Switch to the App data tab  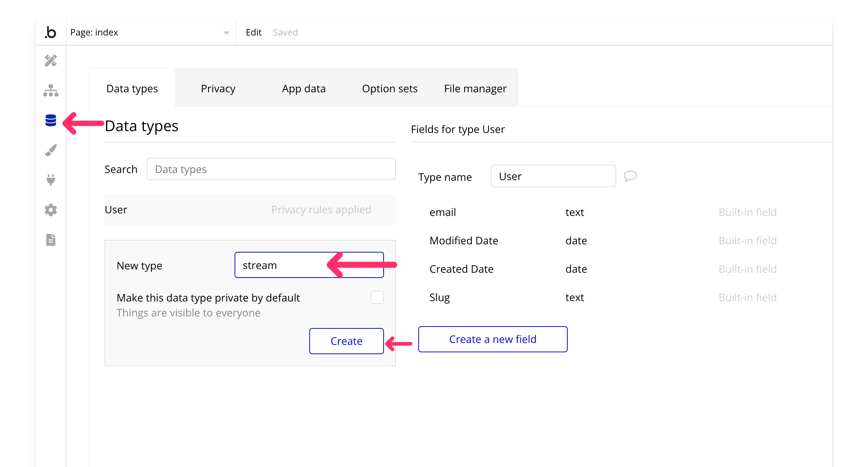coord(304,89)
